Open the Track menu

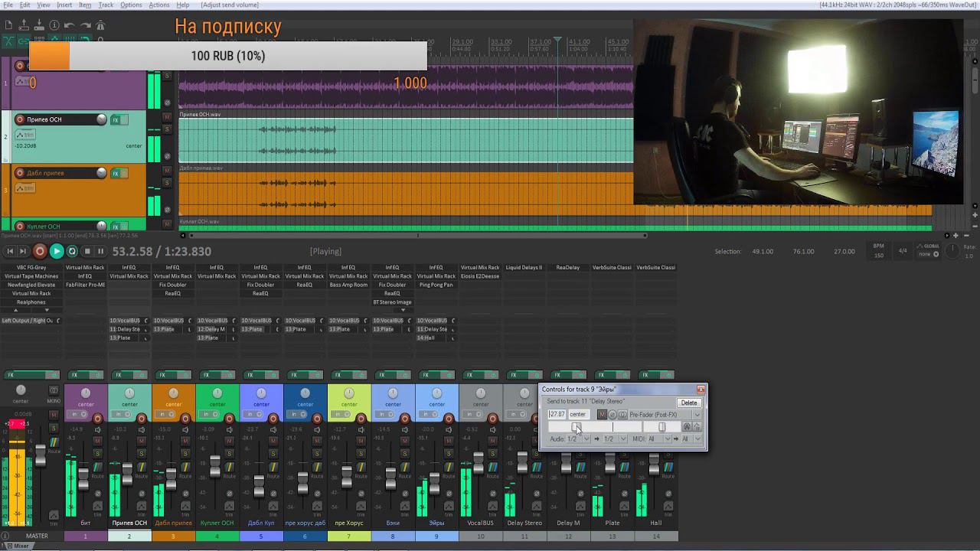tap(106, 5)
